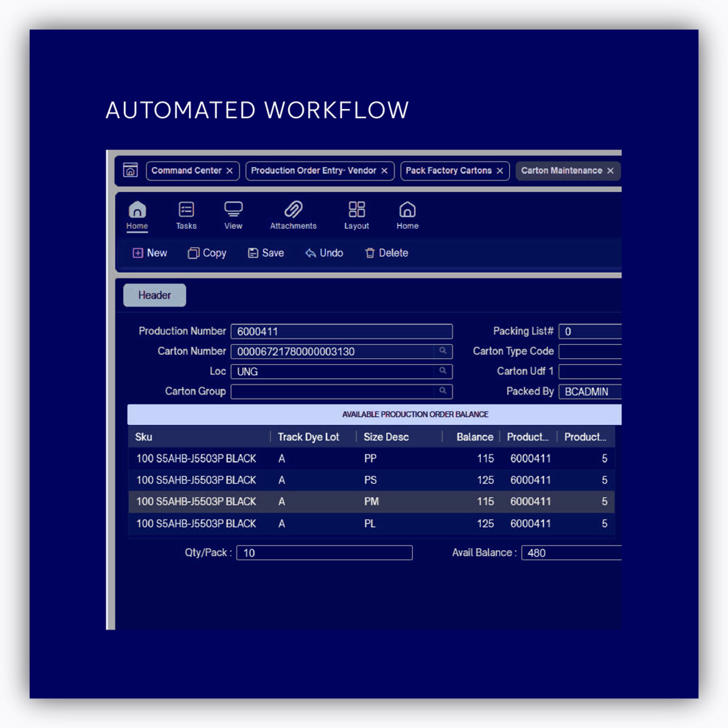
Task: Select the PM size row in table
Action: tap(371, 501)
